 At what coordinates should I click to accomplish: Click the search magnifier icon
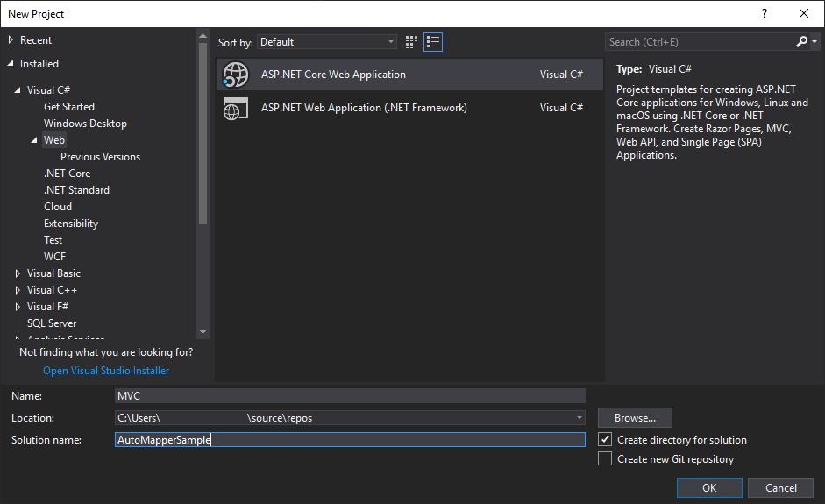[x=801, y=41]
